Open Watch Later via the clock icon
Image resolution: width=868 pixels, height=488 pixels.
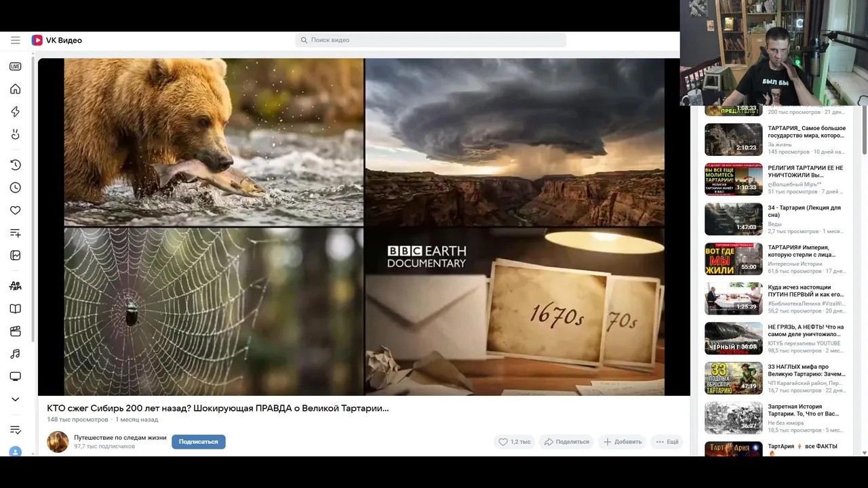[15, 188]
